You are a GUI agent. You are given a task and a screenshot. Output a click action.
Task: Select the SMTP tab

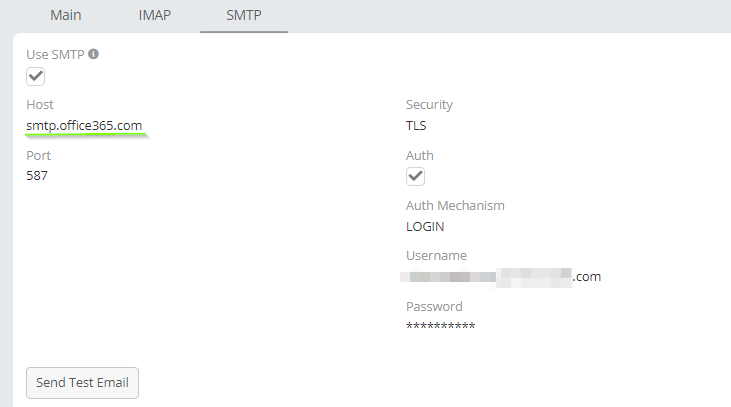point(244,15)
